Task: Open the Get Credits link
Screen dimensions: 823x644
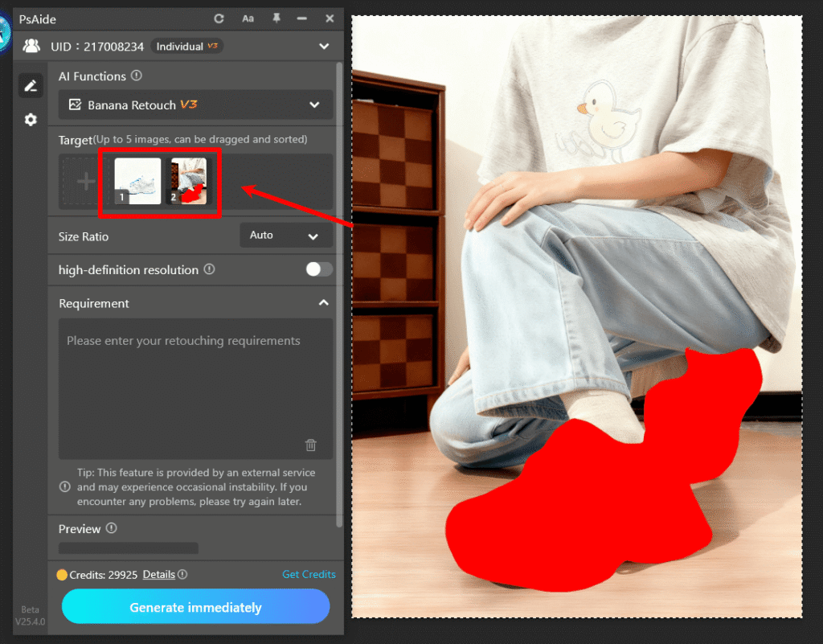Action: point(309,574)
